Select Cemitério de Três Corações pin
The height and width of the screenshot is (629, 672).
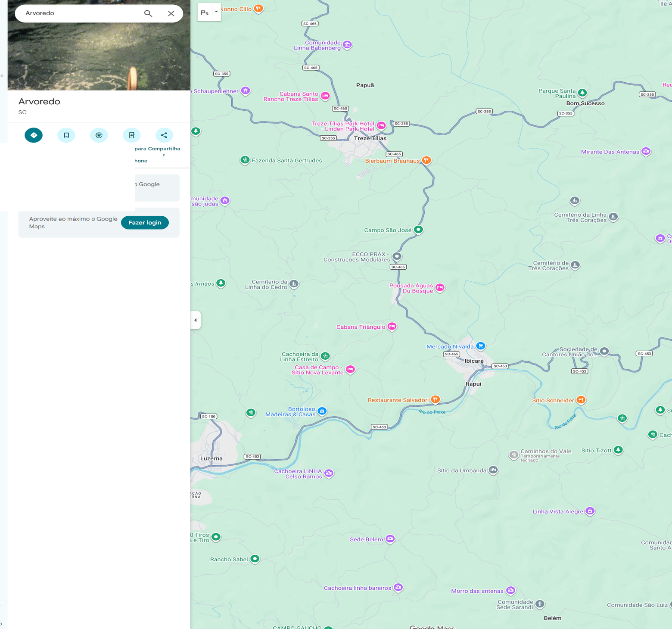pyautogui.click(x=576, y=265)
